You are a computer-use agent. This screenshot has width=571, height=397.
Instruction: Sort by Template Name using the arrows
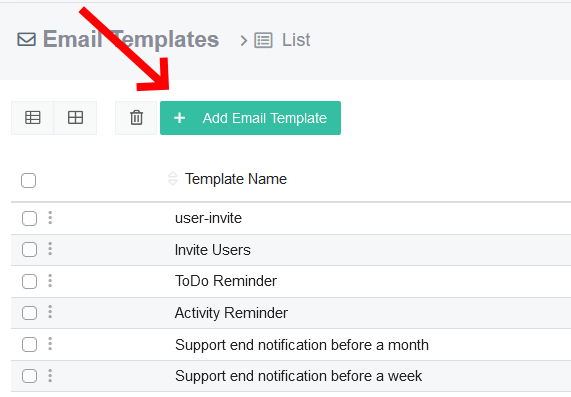point(172,178)
